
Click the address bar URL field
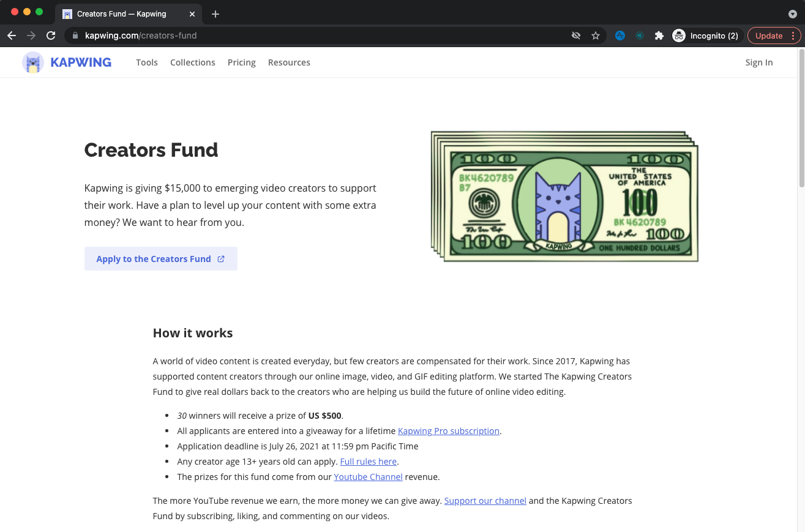(x=306, y=36)
